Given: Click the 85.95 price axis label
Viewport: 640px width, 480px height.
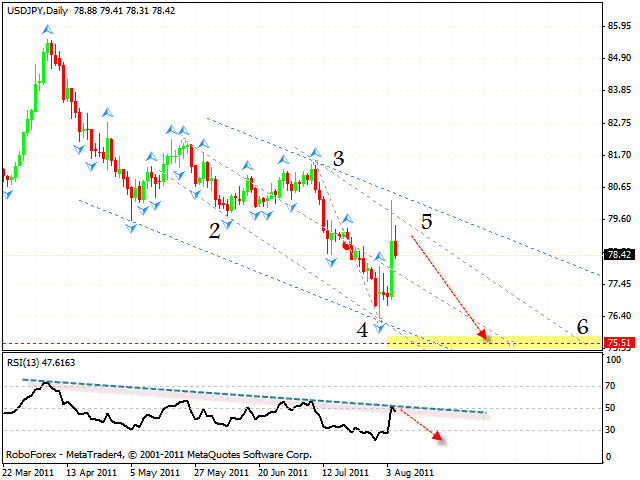Looking at the screenshot, I should [x=621, y=27].
